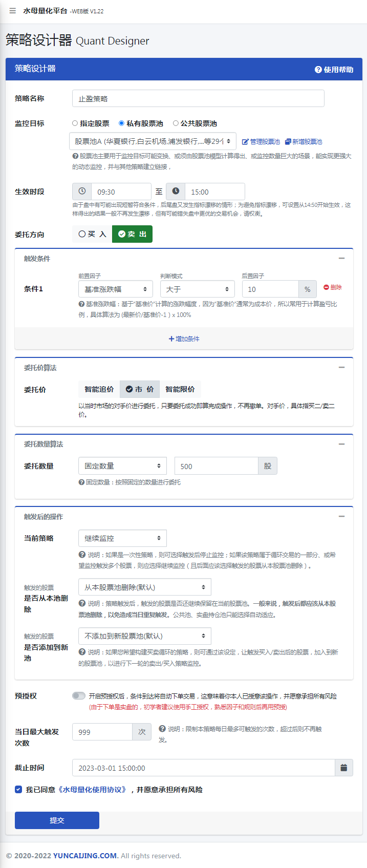Collapse the 委托价算法 panel with minus icon

[341, 368]
